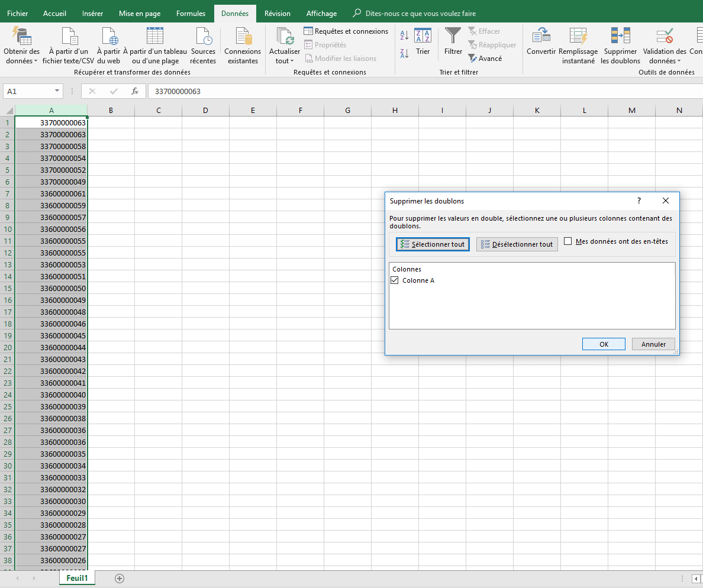Confirm dialog with OK
This screenshot has width=703, height=588.
point(604,344)
